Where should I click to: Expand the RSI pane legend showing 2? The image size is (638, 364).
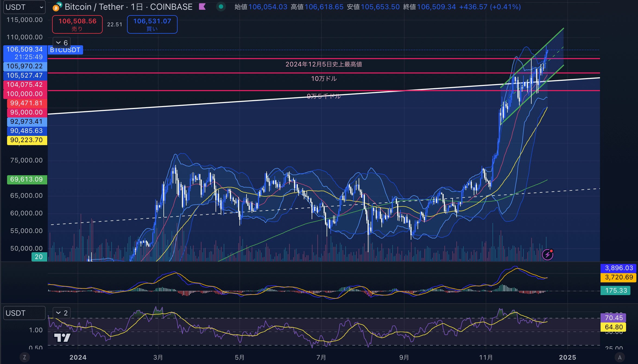(x=62, y=313)
